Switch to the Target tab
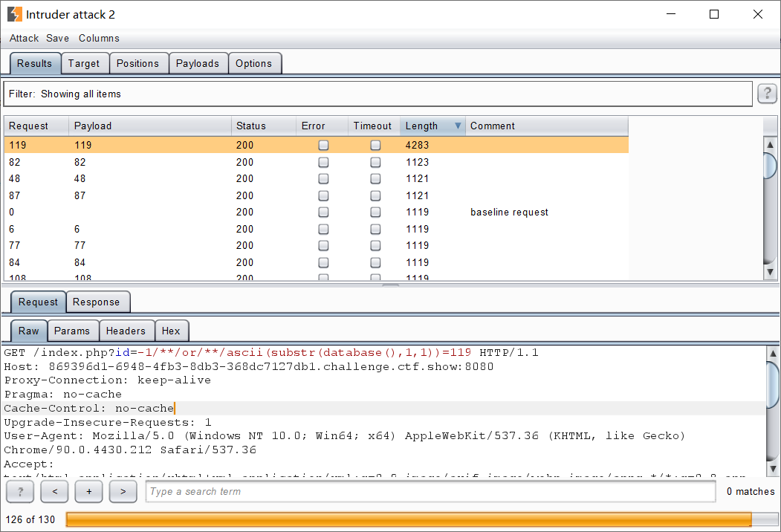 [84, 63]
